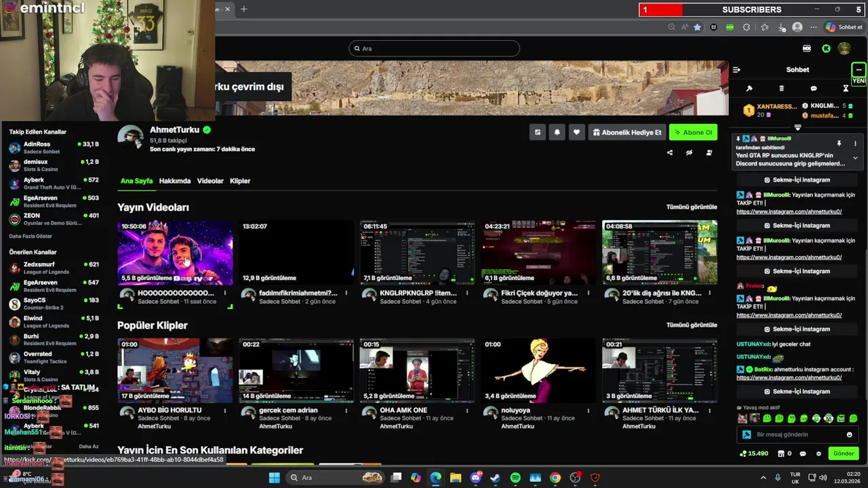Open the gercek cem adrian clip thumbnail
Viewport: 868px width, 488px height.
pyautogui.click(x=296, y=370)
